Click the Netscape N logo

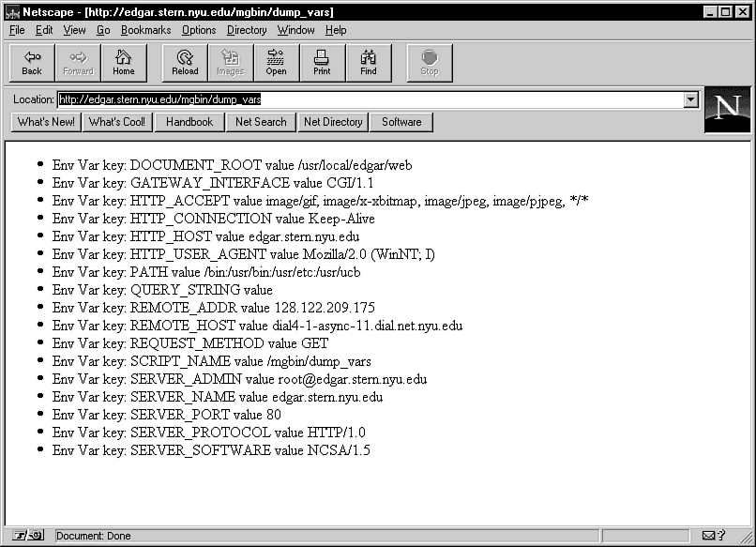[x=727, y=109]
